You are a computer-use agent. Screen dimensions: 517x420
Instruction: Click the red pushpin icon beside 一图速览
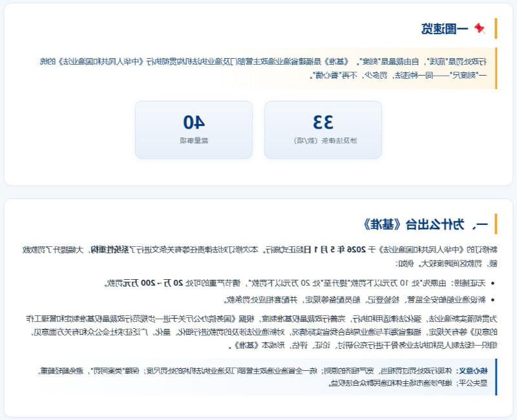click(x=480, y=28)
